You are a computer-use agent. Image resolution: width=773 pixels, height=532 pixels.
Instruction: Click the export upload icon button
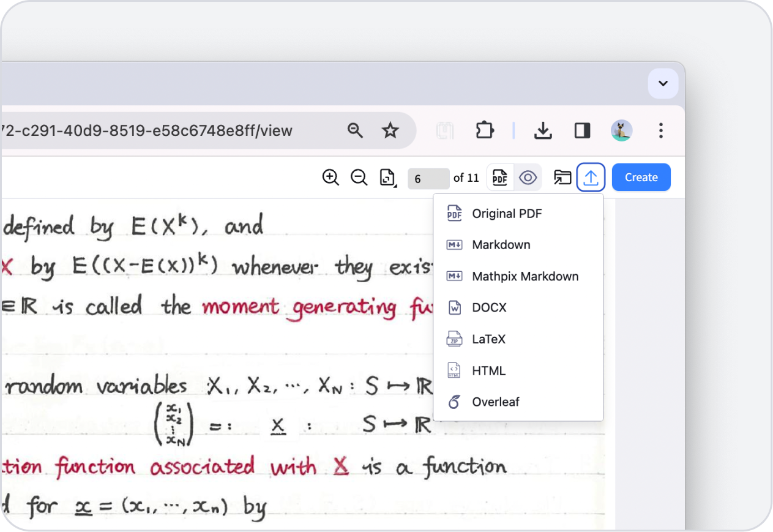591,178
